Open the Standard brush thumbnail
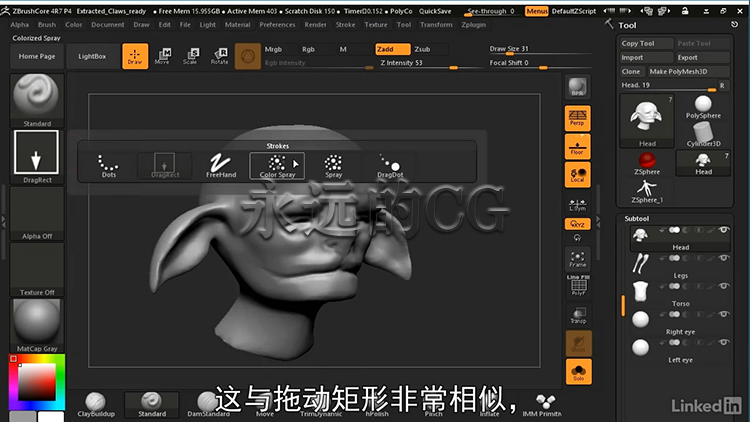 (37, 100)
